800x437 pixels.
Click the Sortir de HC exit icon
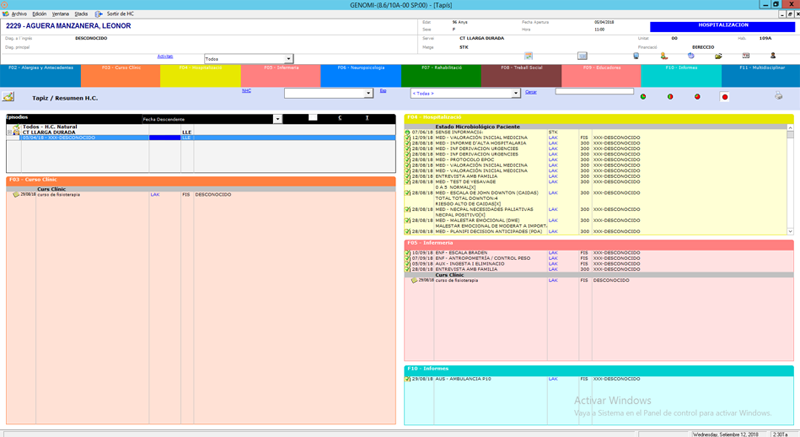[99, 13]
